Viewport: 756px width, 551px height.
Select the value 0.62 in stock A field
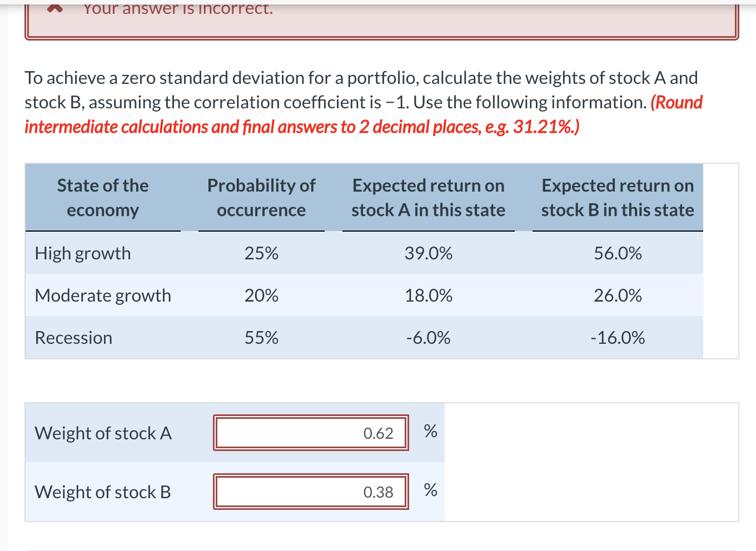pos(379,433)
